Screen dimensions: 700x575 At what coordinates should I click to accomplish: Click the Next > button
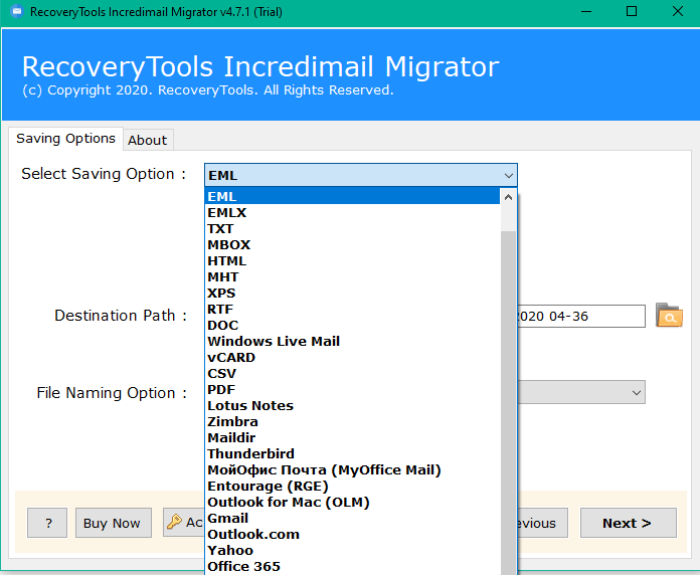(x=628, y=523)
